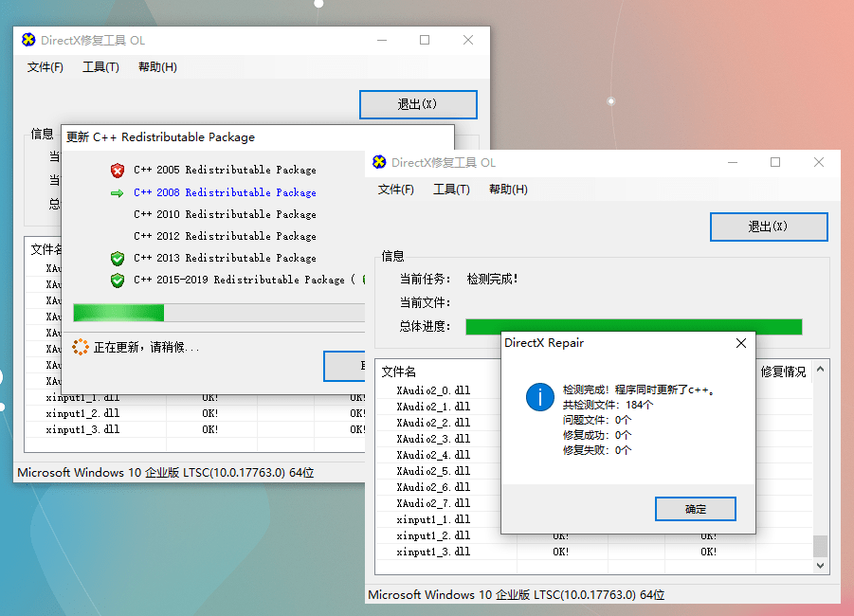Click the DirectX app icon in front window title

tap(379, 162)
